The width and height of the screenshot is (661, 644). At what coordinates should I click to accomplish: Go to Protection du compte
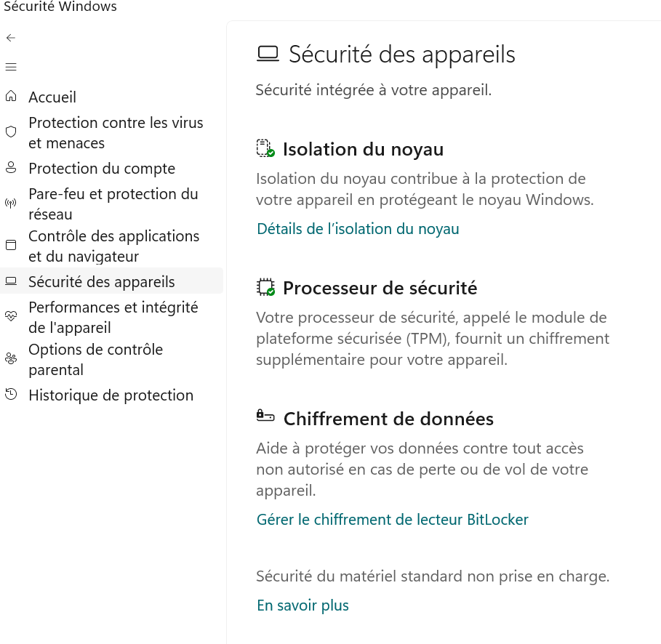pyautogui.click(x=102, y=169)
